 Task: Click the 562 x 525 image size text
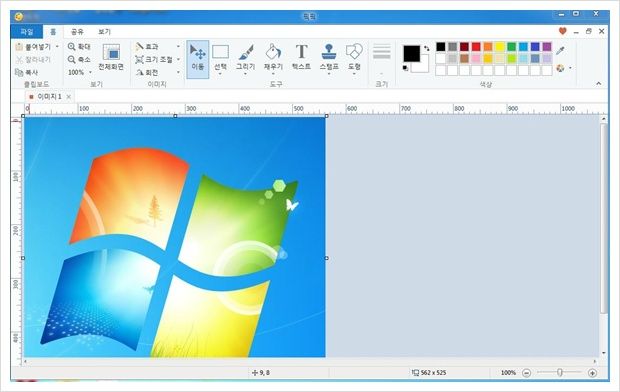pyautogui.click(x=433, y=373)
